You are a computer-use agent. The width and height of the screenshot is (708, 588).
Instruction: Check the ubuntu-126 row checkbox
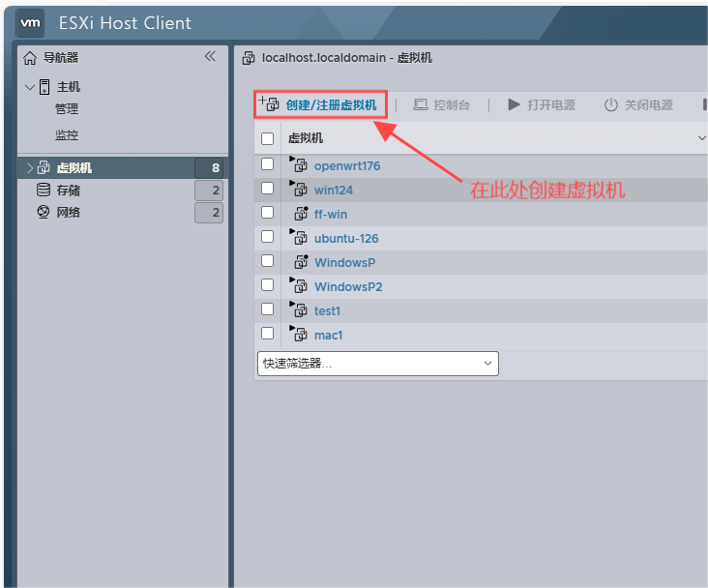(267, 236)
